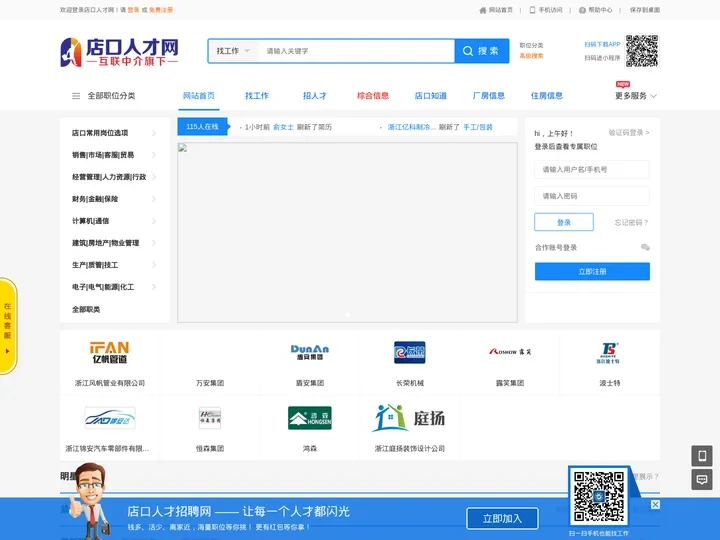Switch to 验证码登录 login mode
Image resolution: width=720 pixels, height=540 pixels.
pyautogui.click(x=629, y=133)
